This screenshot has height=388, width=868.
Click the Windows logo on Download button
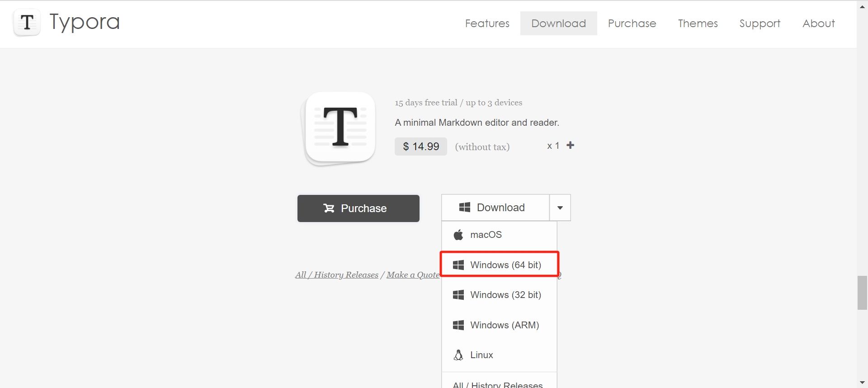(465, 207)
